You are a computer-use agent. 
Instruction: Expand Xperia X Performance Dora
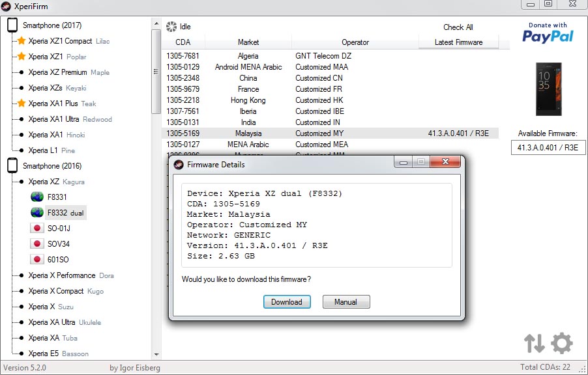pyautogui.click(x=22, y=275)
